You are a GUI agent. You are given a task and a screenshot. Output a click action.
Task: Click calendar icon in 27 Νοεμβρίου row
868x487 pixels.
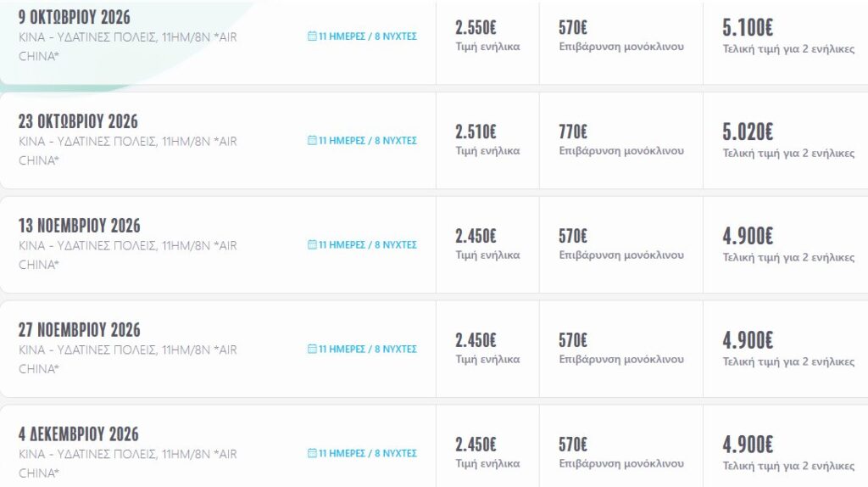click(312, 349)
